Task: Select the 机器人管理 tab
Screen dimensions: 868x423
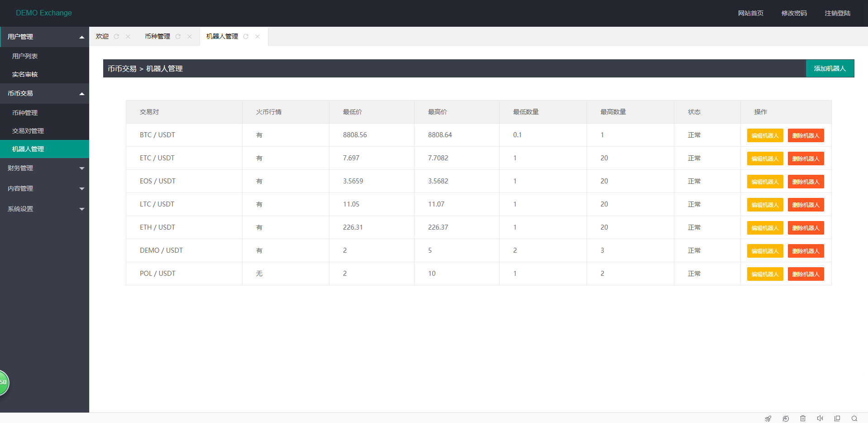Action: [222, 37]
